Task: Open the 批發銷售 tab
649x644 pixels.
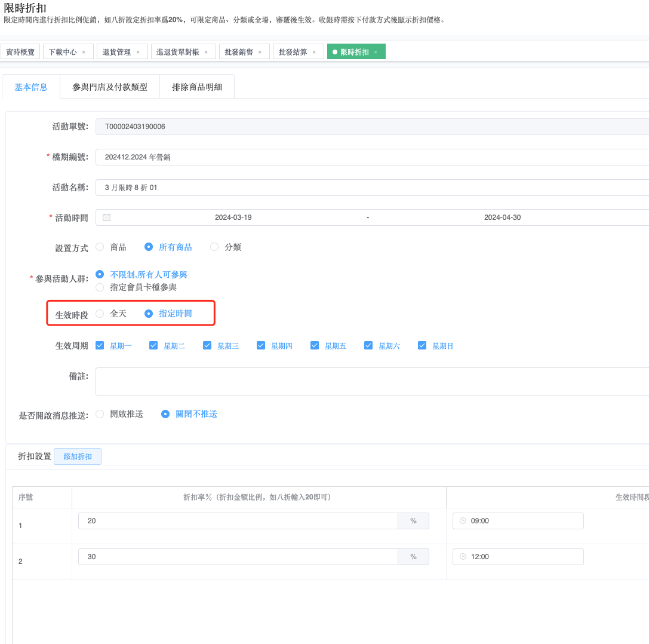Action: [x=238, y=52]
